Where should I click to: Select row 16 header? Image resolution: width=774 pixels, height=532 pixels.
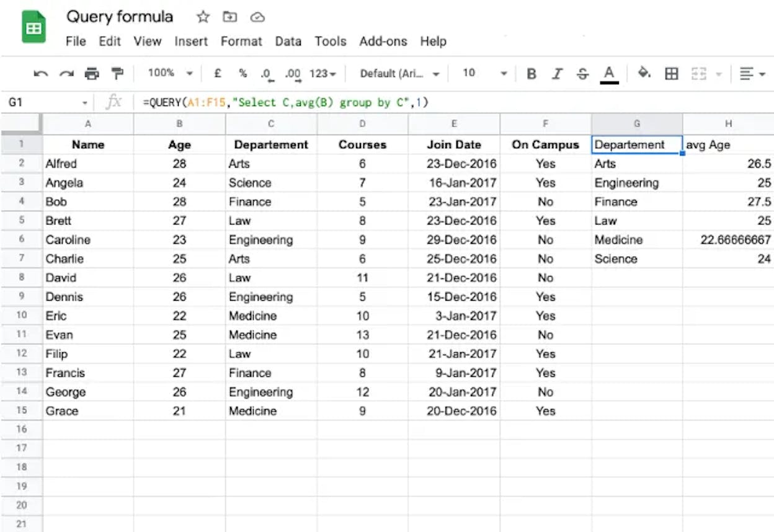click(x=21, y=429)
